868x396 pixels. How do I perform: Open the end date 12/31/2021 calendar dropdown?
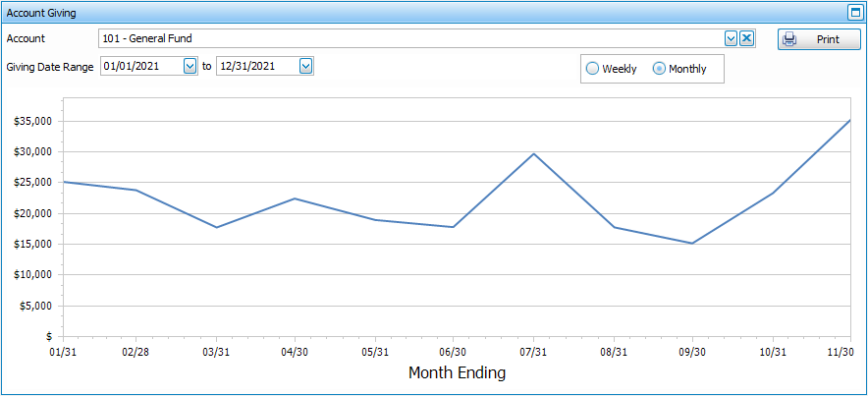305,66
